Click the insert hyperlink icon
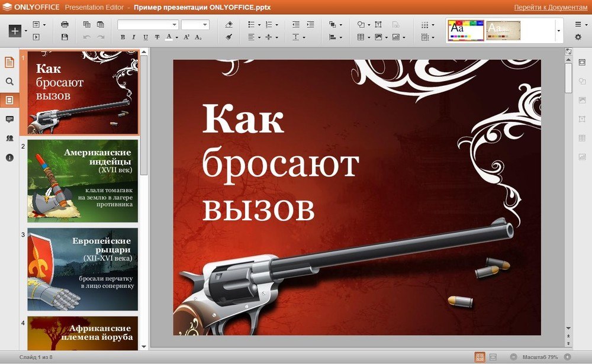The width and height of the screenshot is (592, 364). pos(395,24)
